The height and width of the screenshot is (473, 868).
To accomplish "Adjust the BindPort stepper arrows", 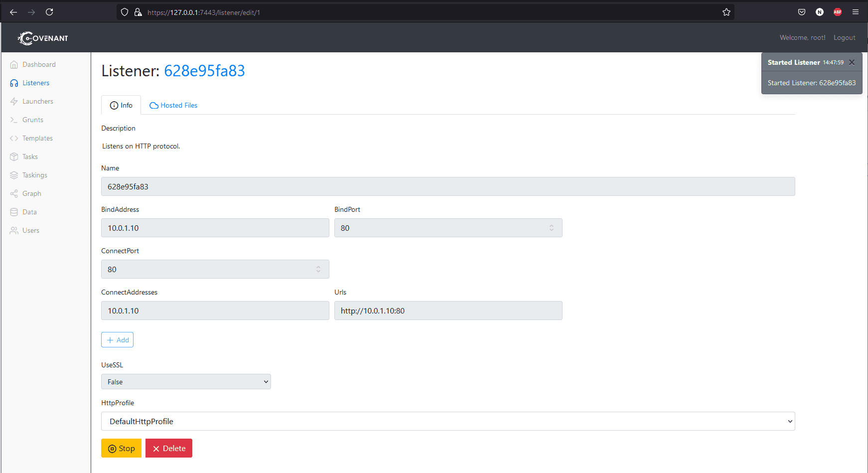I will pos(552,228).
